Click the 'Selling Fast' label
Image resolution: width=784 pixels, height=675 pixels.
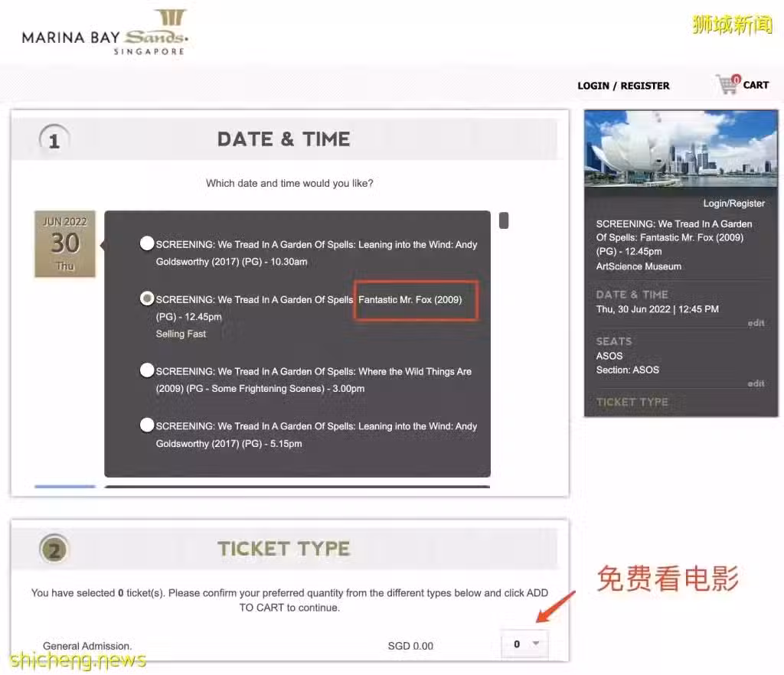coord(181,334)
